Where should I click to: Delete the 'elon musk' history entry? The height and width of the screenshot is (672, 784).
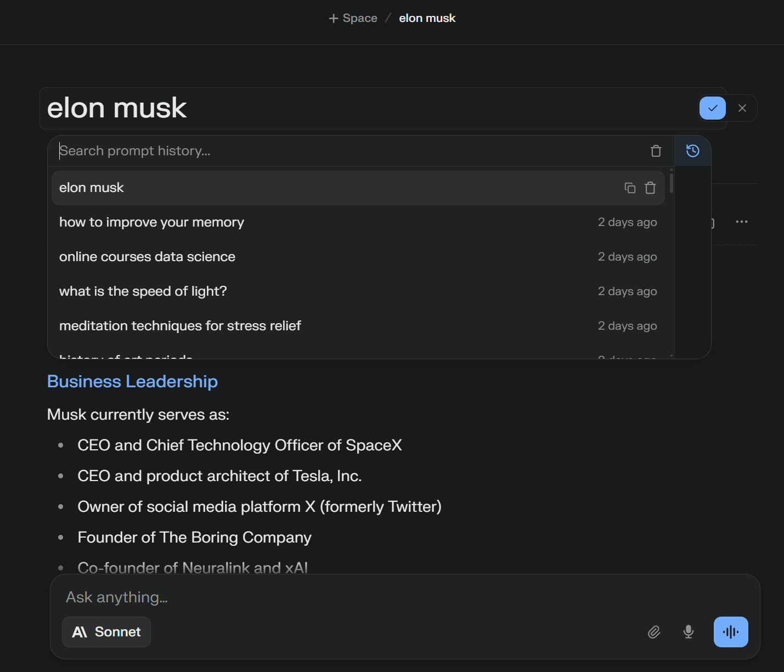[x=650, y=188]
